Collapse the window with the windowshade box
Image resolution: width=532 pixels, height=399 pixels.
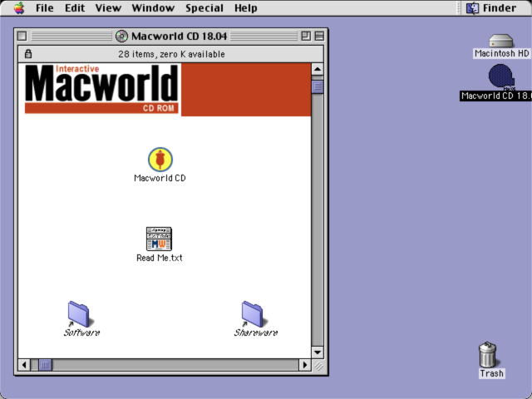(319, 36)
